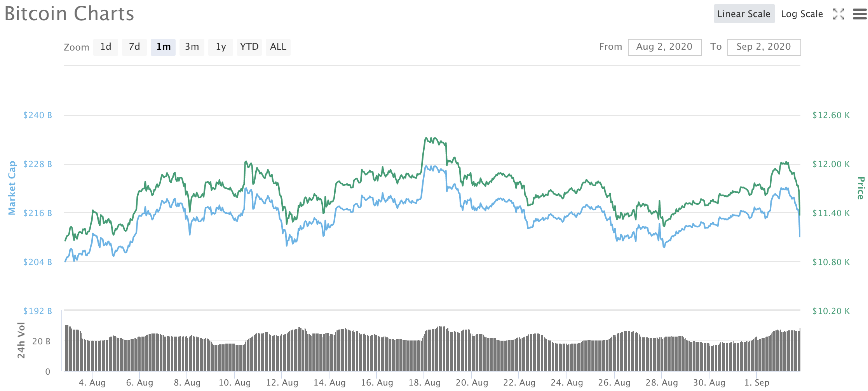Edit the To date Sep 2, 2020
The image size is (868, 391).
pos(764,47)
